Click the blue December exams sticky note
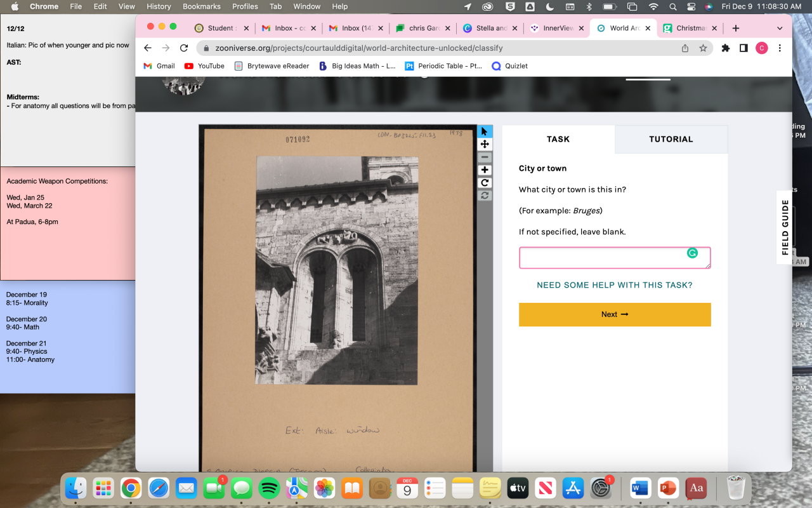Screen dimensions: 812x508 point(67,337)
